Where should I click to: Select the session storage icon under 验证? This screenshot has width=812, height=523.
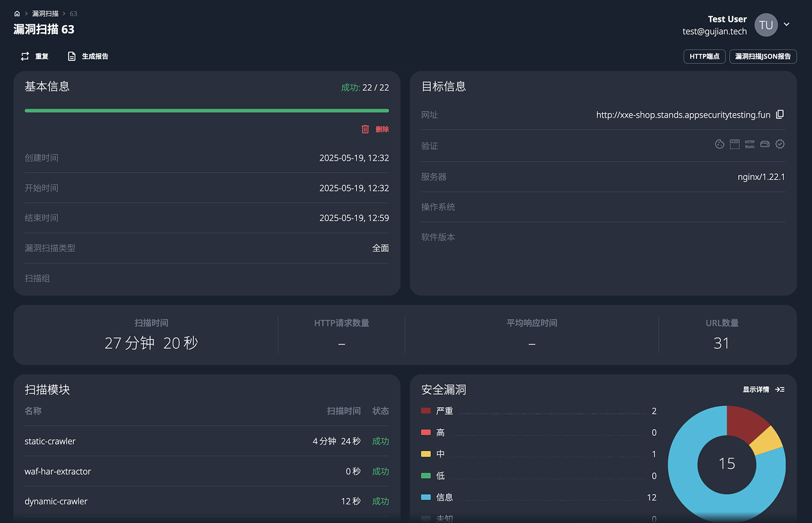pos(734,144)
